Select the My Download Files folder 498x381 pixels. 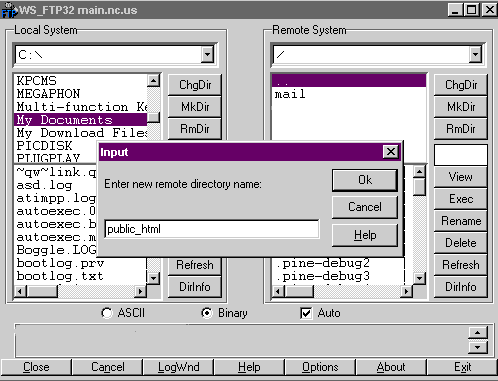(x=80, y=133)
